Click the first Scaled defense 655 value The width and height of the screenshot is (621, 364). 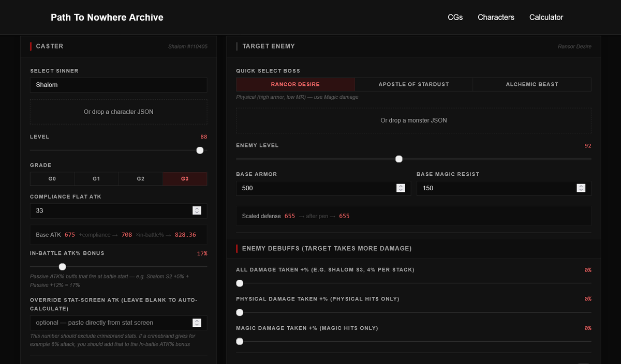pos(290,216)
